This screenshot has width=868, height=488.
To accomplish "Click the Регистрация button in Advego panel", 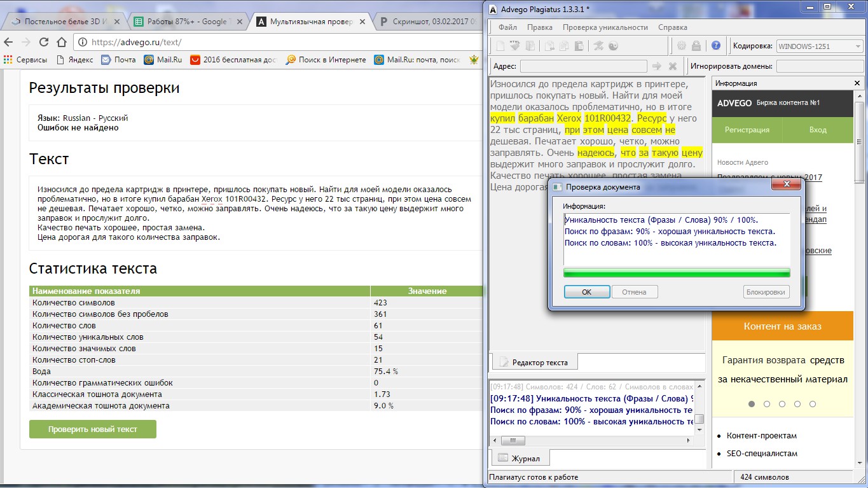I will tap(747, 130).
